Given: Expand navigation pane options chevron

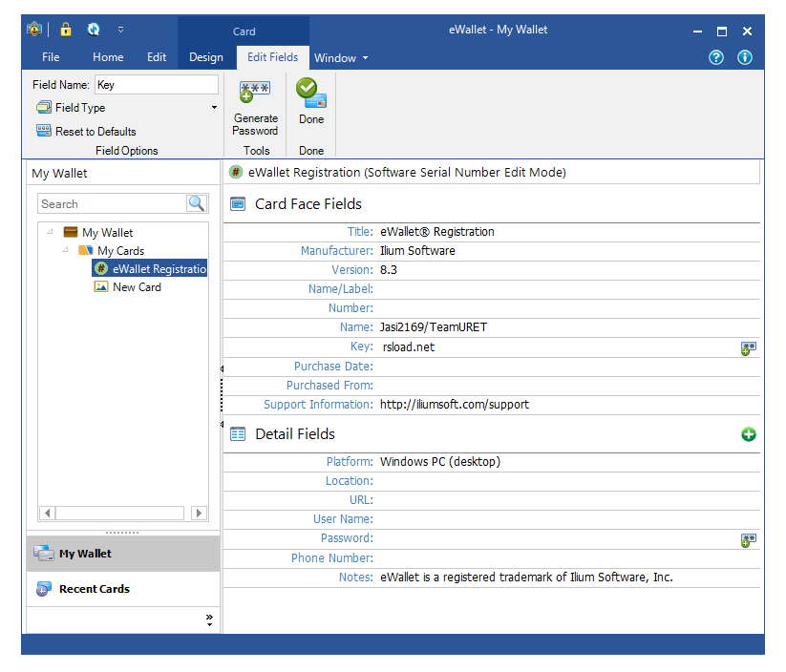Looking at the screenshot, I should click(x=209, y=619).
